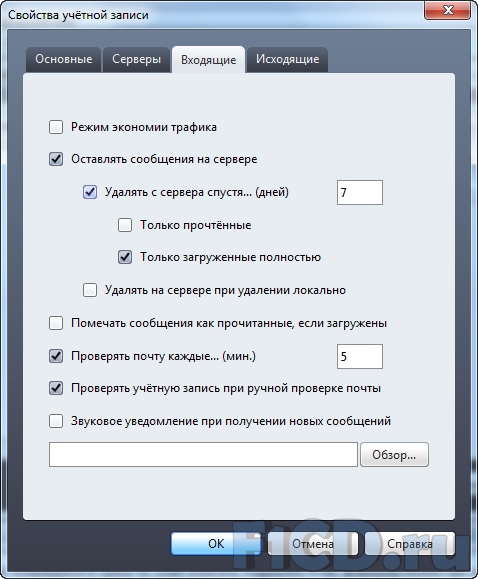Open the Серверы tab
This screenshot has width=478, height=579.
click(137, 59)
